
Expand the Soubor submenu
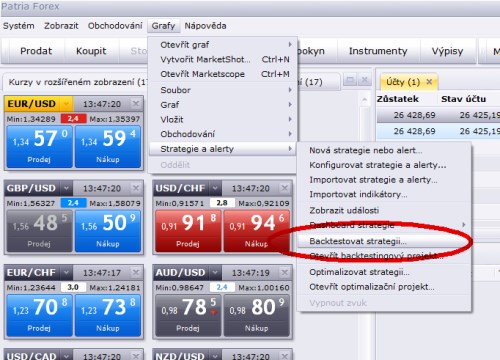(x=222, y=90)
